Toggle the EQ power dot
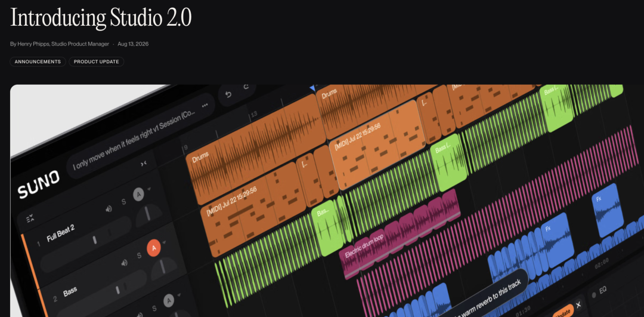The height and width of the screenshot is (317, 644). coord(593,295)
